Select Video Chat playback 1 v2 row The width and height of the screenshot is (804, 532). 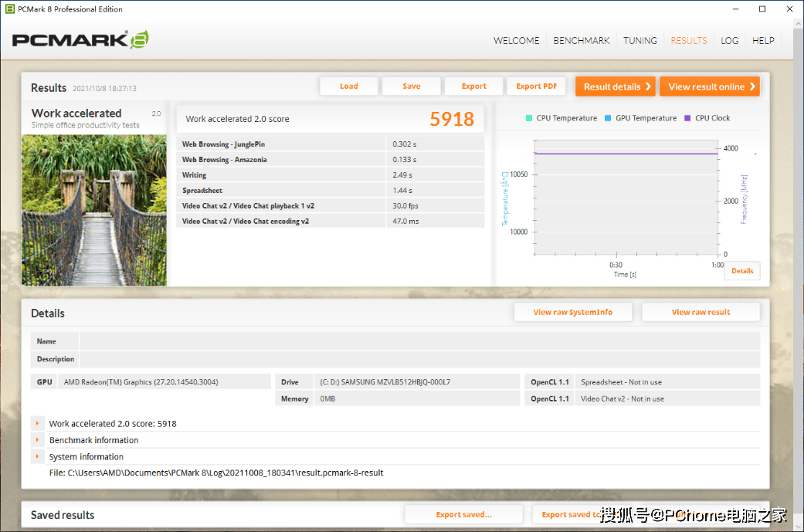331,205
